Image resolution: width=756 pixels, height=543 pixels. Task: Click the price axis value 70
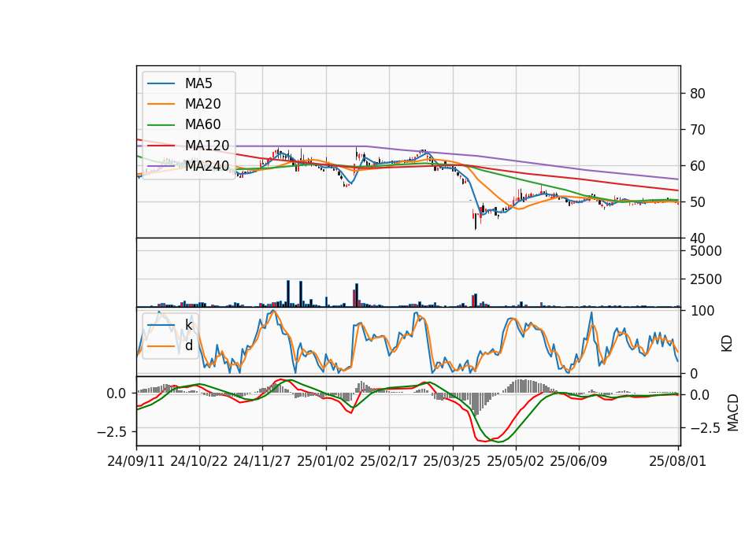pyautogui.click(x=698, y=130)
